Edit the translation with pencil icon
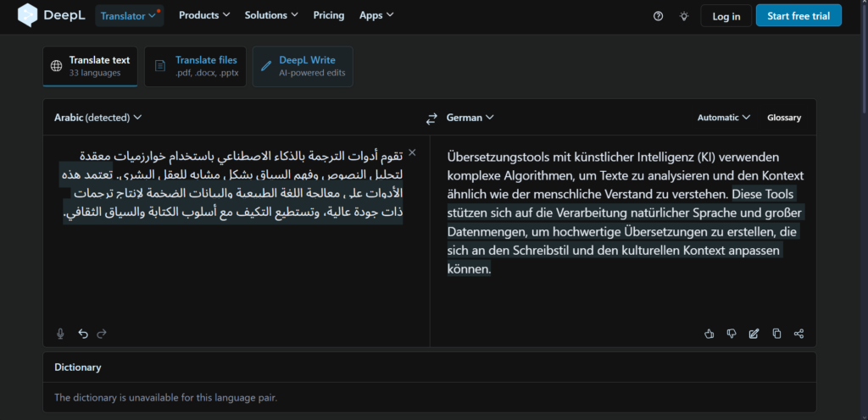The width and height of the screenshot is (868, 420). 754,334
